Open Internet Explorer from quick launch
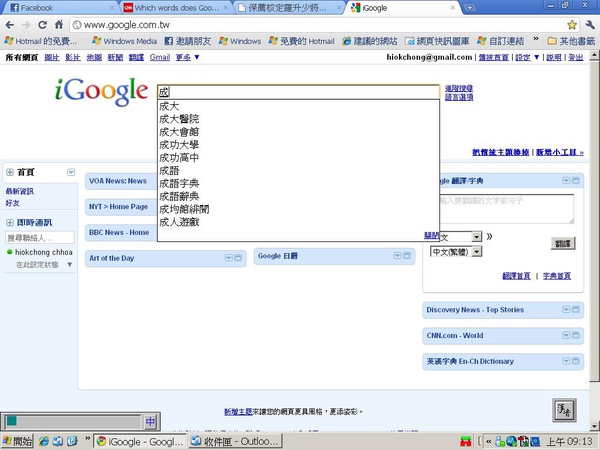The width and height of the screenshot is (600, 450). point(44,441)
